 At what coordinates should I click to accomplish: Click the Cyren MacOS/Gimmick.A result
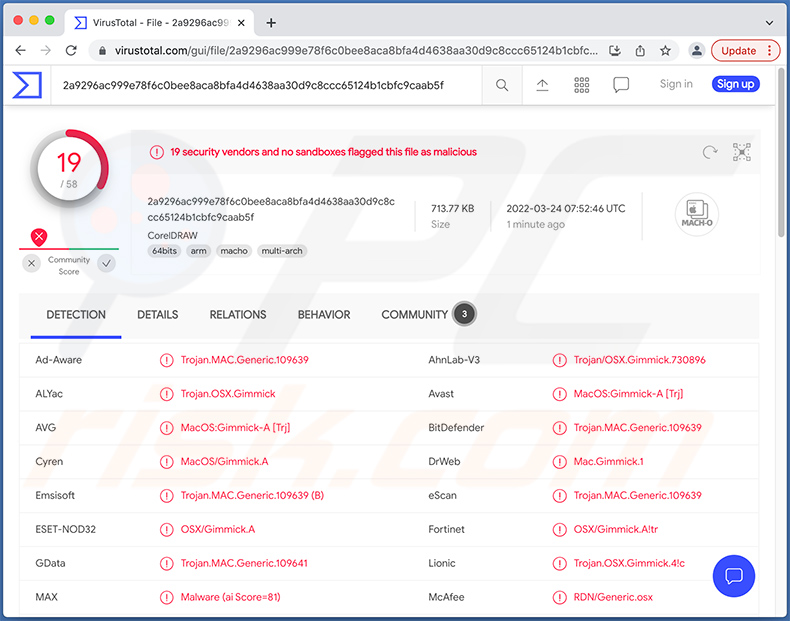(x=224, y=461)
